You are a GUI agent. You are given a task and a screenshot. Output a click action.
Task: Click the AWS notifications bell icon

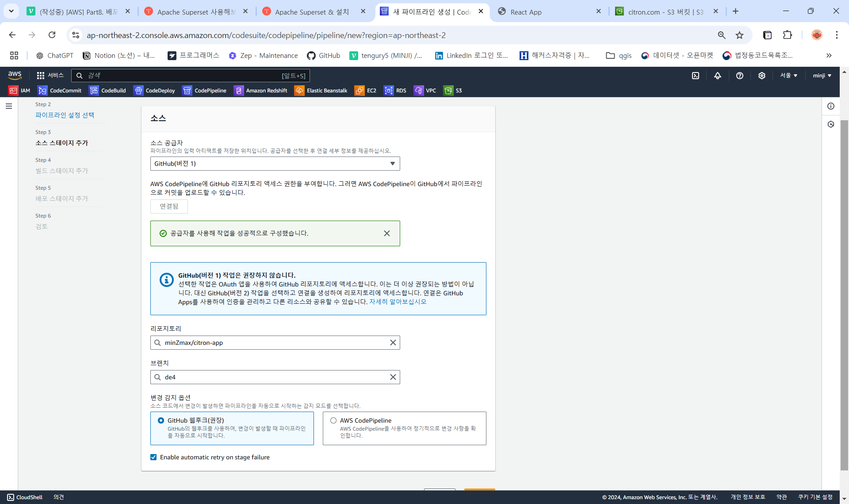pyautogui.click(x=718, y=76)
